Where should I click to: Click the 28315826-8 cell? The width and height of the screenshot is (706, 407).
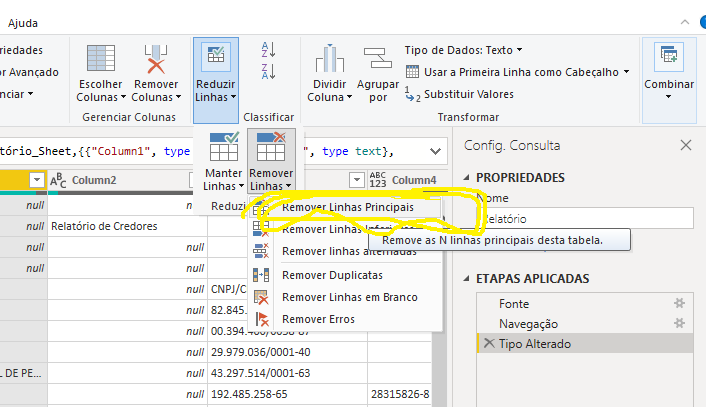point(400,394)
